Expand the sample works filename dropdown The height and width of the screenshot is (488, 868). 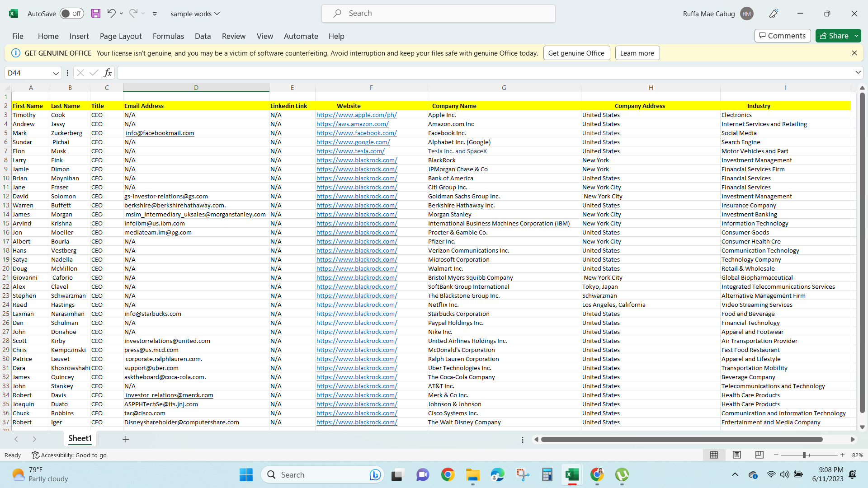tap(217, 14)
